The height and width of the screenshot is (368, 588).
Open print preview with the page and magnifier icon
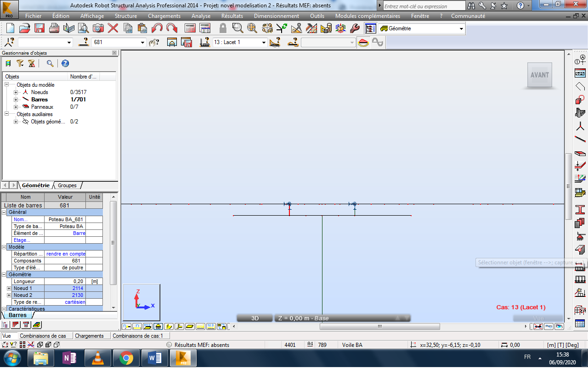(84, 28)
